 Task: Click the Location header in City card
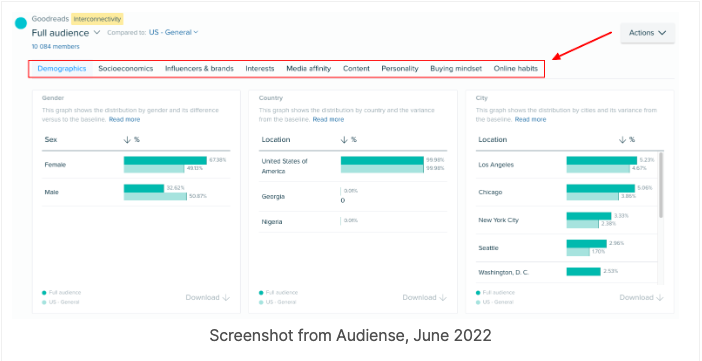tap(492, 140)
